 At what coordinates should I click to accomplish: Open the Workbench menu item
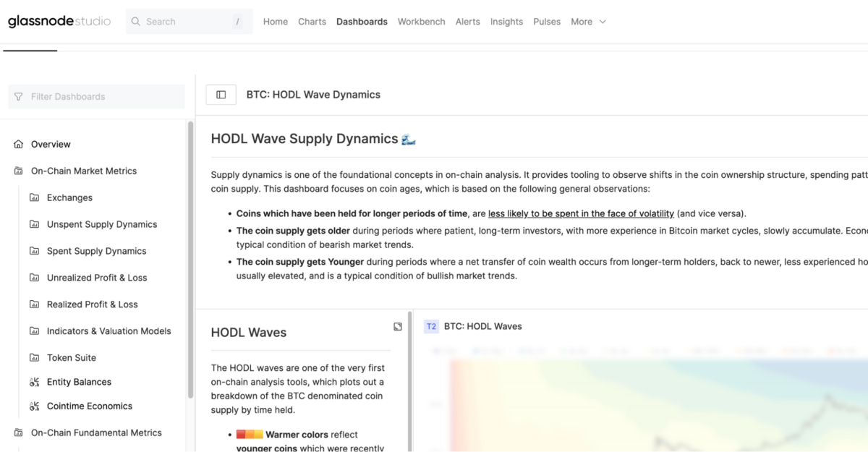[x=421, y=22]
